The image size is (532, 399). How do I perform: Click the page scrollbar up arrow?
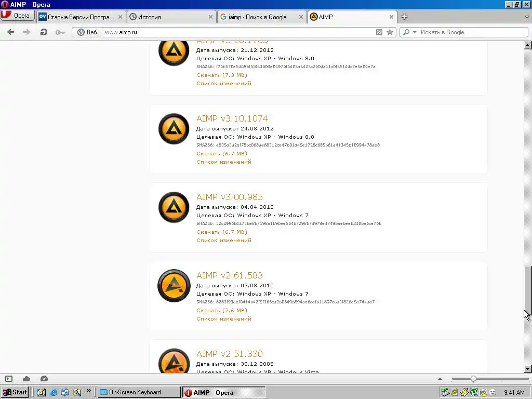528,45
